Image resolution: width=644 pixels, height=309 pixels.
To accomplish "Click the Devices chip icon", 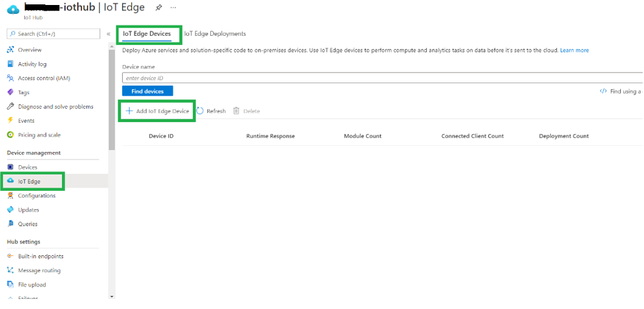I will 11,168.
